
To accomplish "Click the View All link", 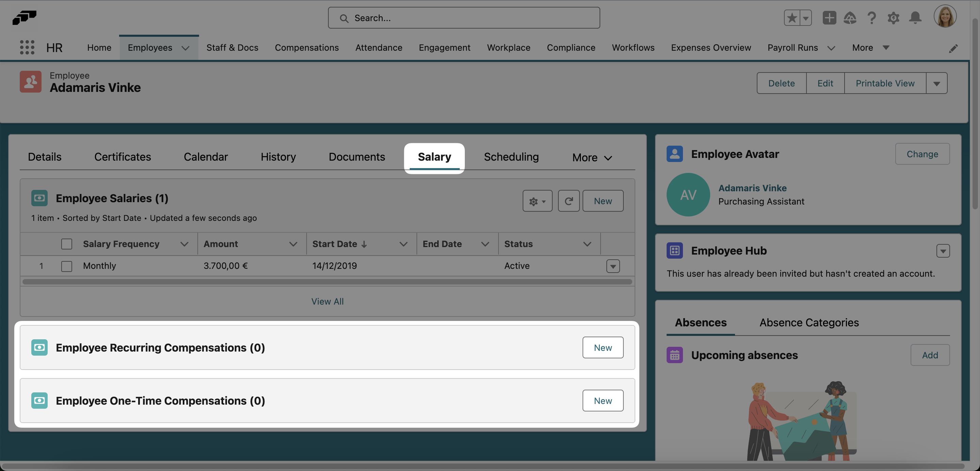I will click(x=327, y=301).
